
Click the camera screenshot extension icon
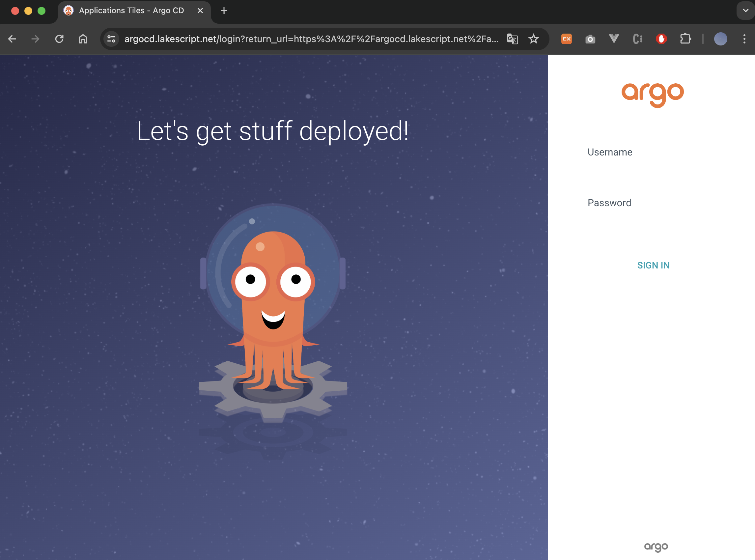click(590, 39)
